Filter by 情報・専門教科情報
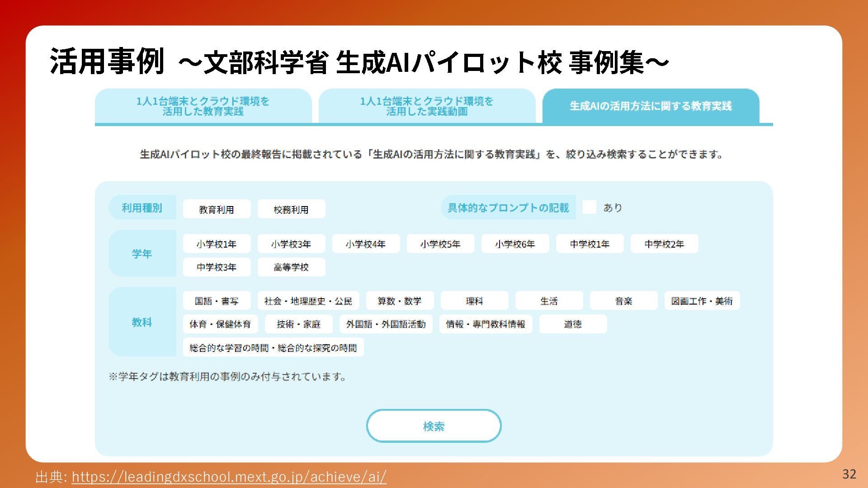 pos(486,324)
